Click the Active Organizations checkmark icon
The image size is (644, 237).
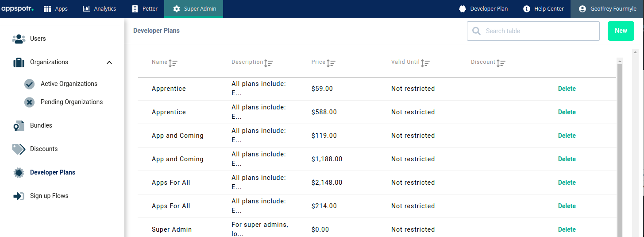pos(29,84)
